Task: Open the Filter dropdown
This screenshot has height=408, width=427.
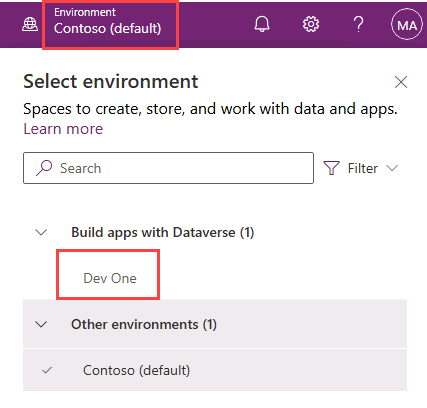Action: [x=361, y=168]
